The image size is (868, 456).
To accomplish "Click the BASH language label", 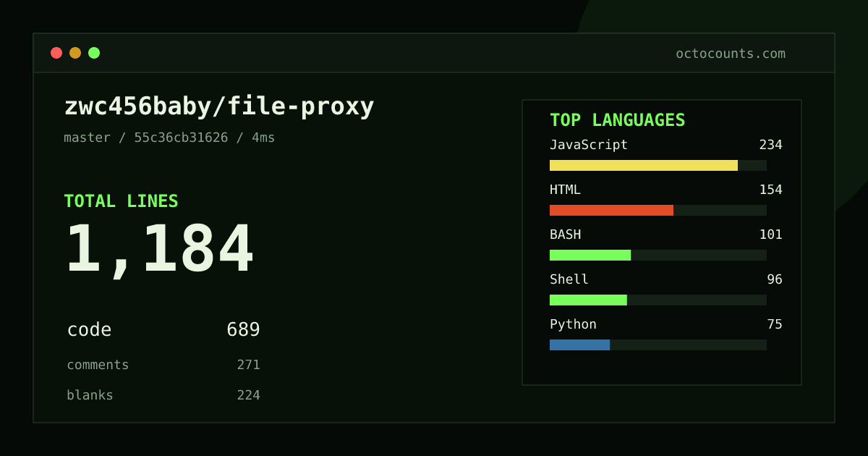I will (565, 235).
